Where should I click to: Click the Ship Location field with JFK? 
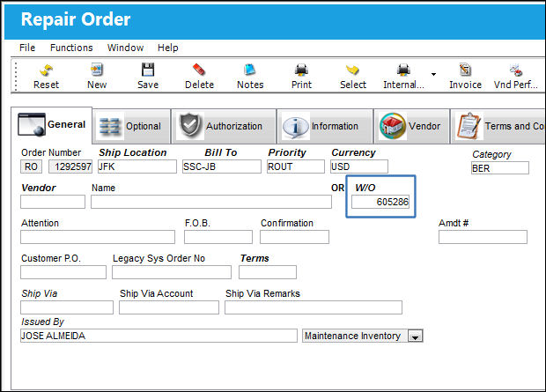137,166
